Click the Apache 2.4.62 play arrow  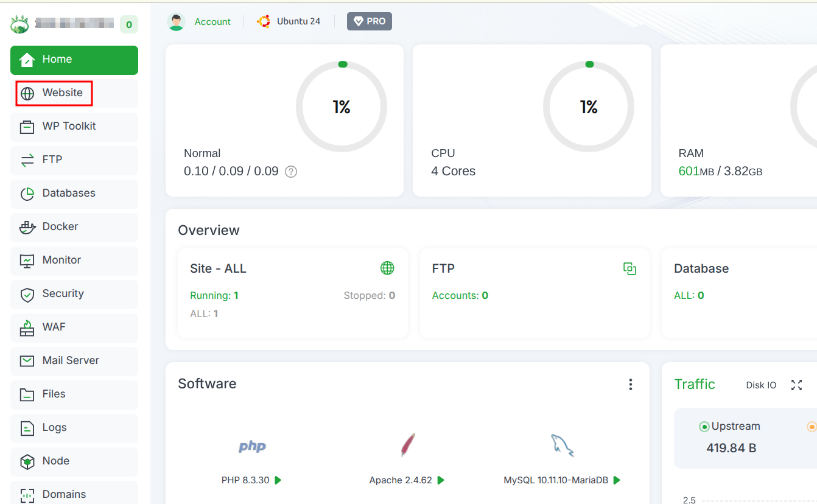(x=441, y=480)
